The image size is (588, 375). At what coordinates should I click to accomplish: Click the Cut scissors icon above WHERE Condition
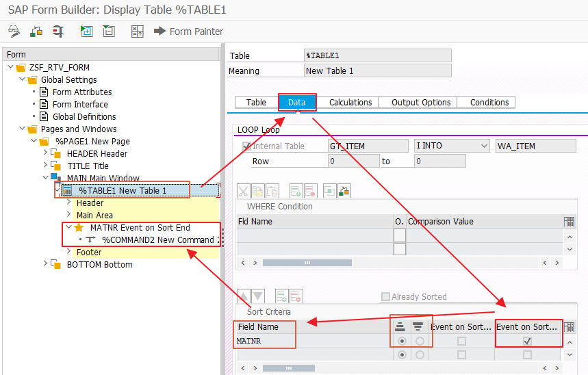tap(244, 191)
